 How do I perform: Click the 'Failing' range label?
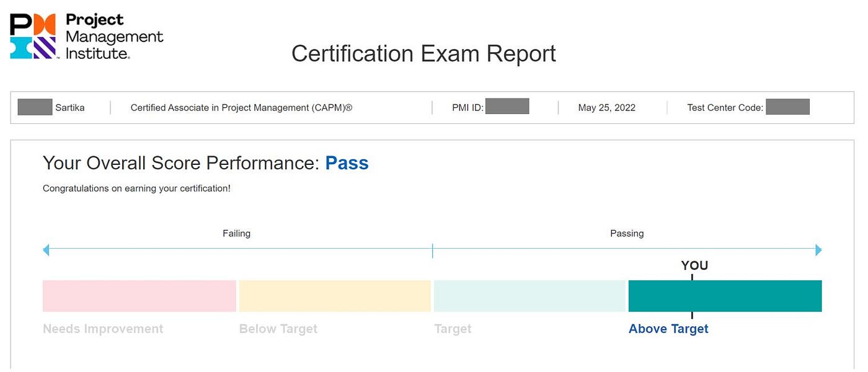236,233
